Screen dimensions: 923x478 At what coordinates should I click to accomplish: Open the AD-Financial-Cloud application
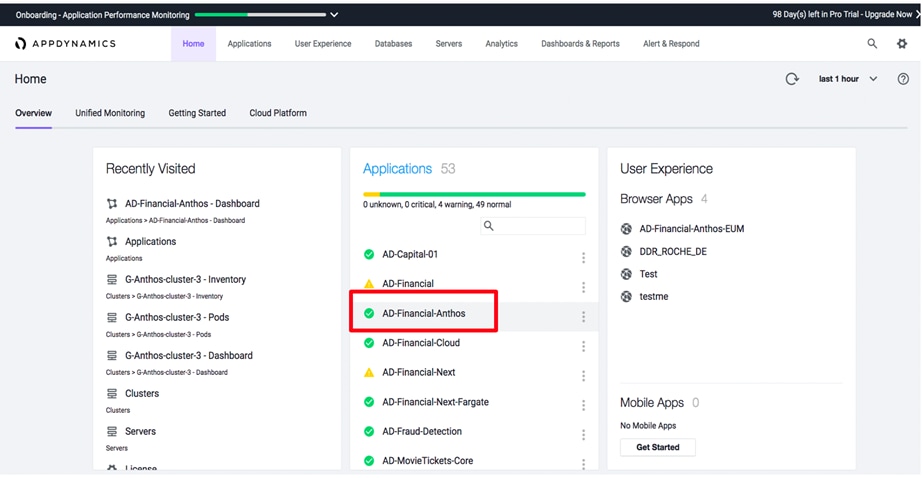pyautogui.click(x=421, y=343)
